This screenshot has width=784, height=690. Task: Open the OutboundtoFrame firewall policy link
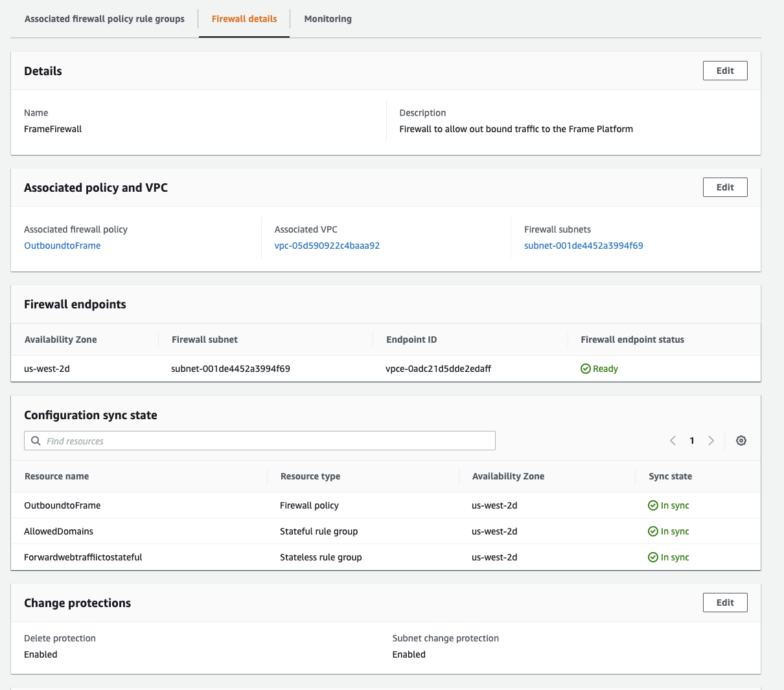62,246
